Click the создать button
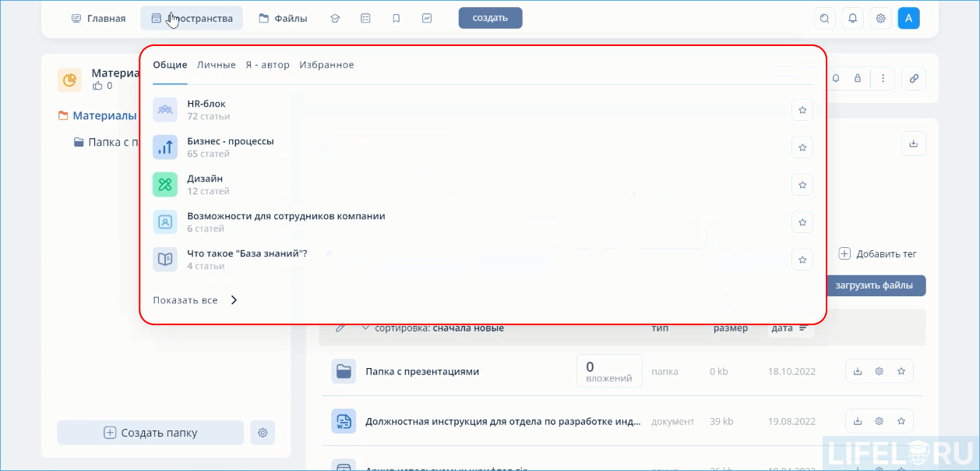The image size is (980, 471). click(x=490, y=17)
